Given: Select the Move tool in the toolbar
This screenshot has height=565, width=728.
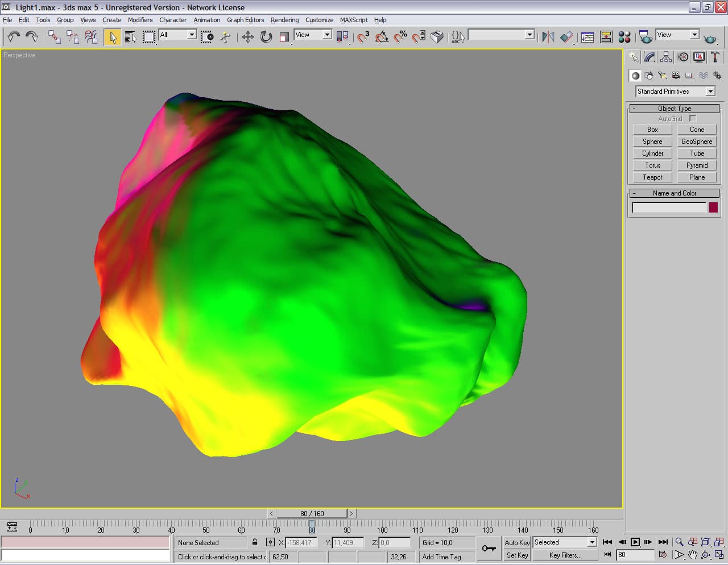Looking at the screenshot, I should 247,37.
